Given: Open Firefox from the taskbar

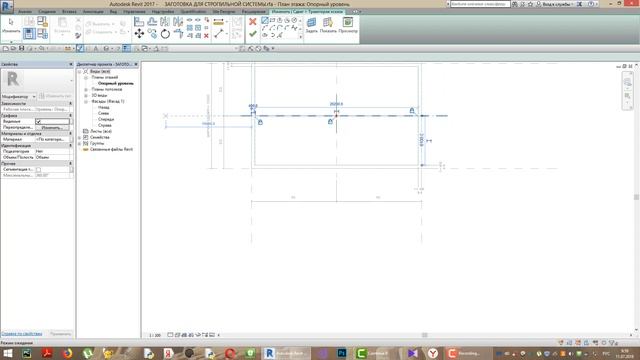Looking at the screenshot, I should [67, 353].
